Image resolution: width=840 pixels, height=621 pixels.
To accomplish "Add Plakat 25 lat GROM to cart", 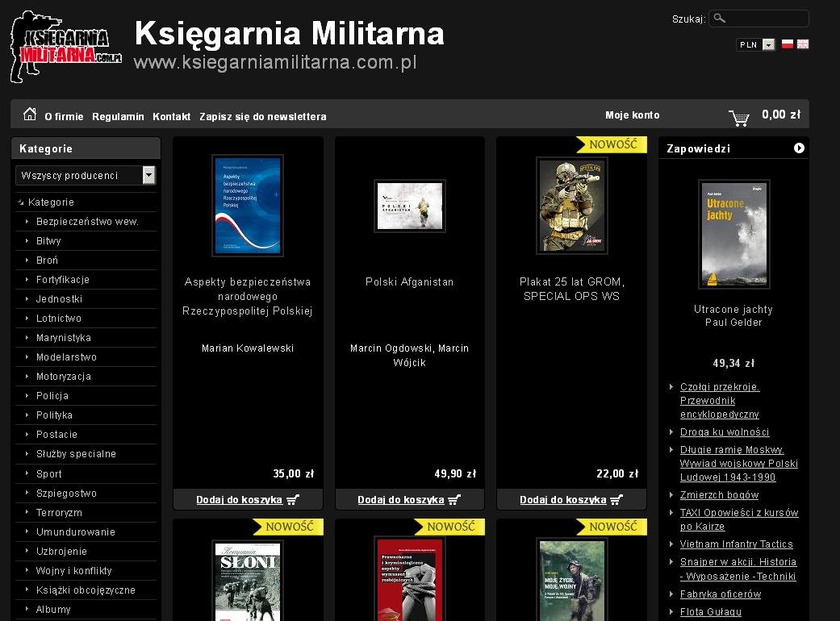I will click(562, 499).
